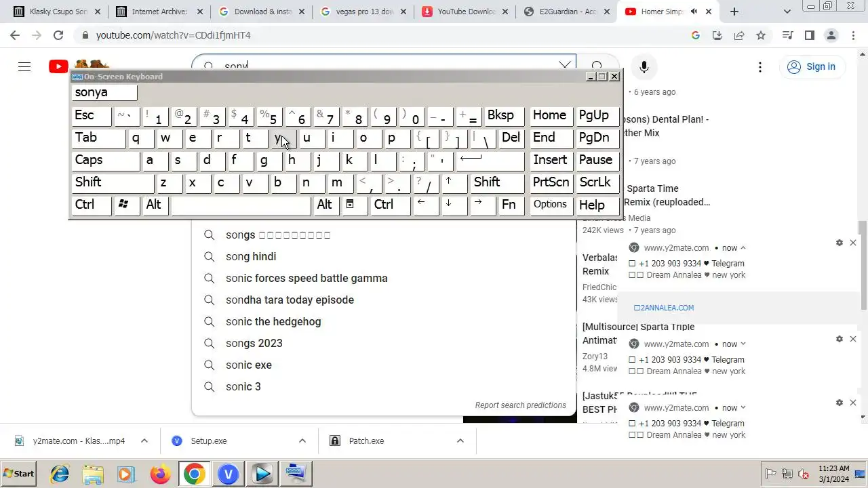Open YouTube settings three-dot menu
868x488 pixels.
pos(760,66)
